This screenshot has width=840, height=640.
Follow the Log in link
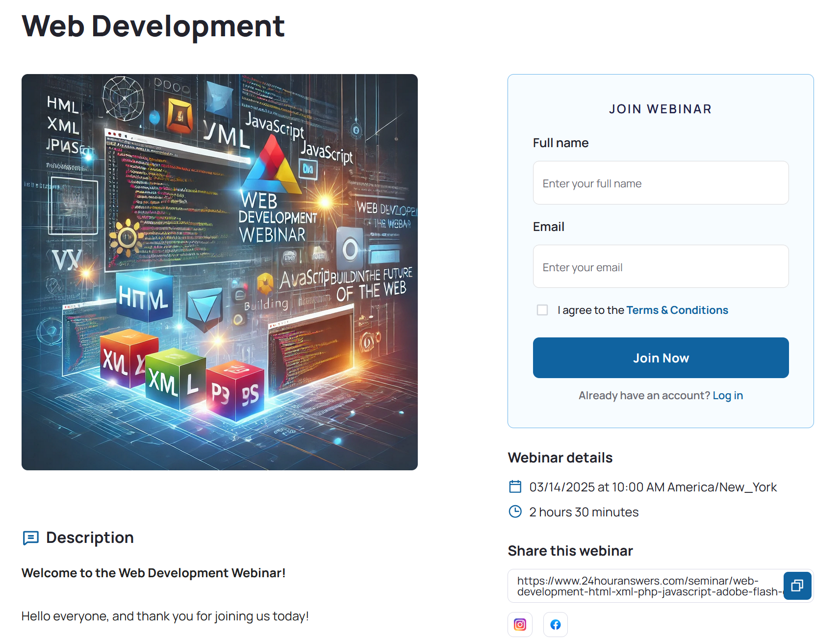coord(727,395)
